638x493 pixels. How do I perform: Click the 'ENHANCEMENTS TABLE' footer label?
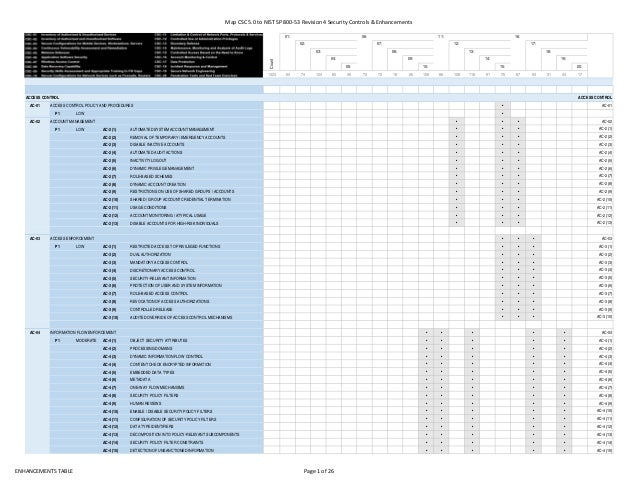[44, 471]
